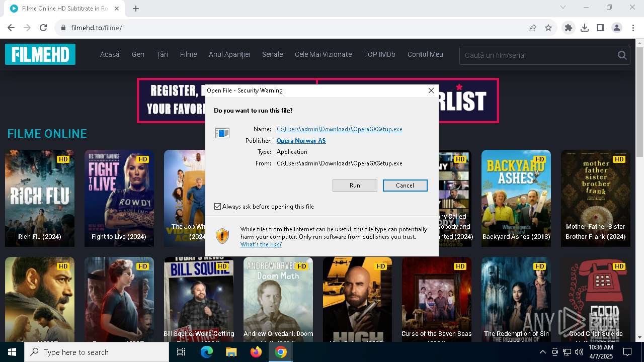Open Andrew Orvedahl: Doom Math poster

(x=278, y=300)
